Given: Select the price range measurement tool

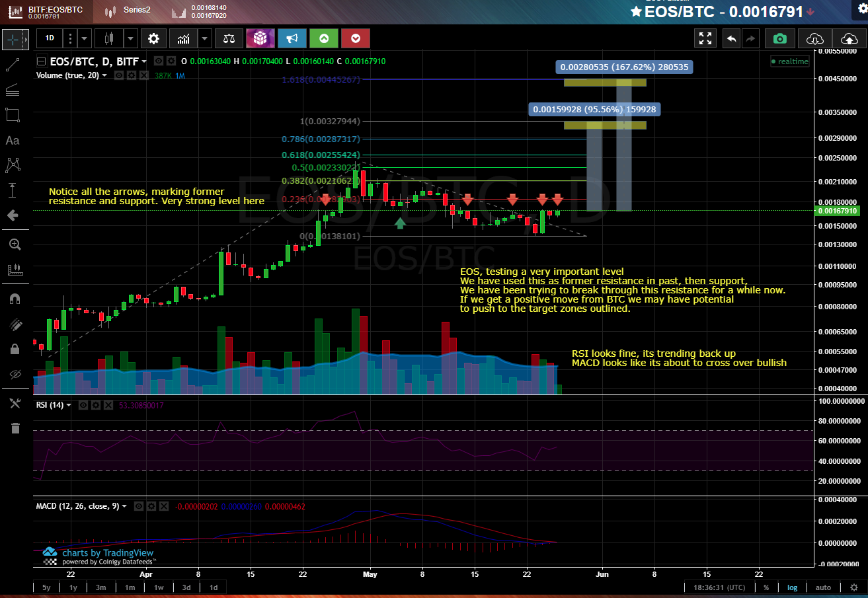Looking at the screenshot, I should tap(12, 190).
